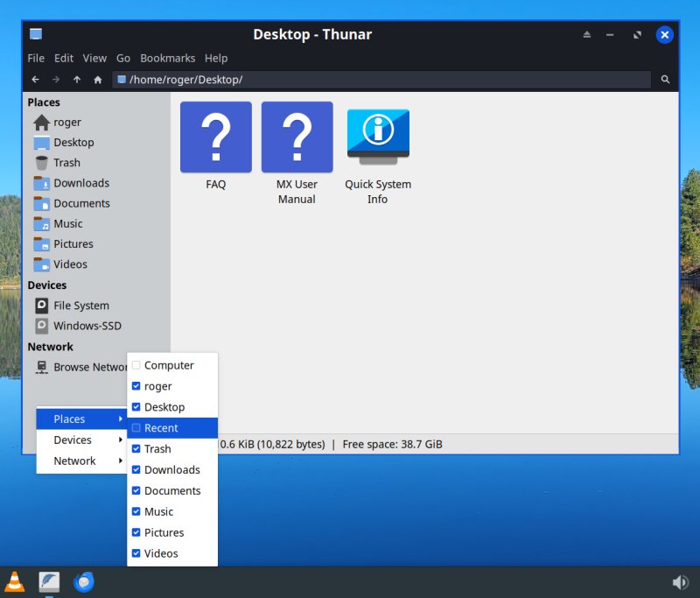This screenshot has width=700, height=598.
Task: Uncheck the Music entry
Action: [x=136, y=511]
